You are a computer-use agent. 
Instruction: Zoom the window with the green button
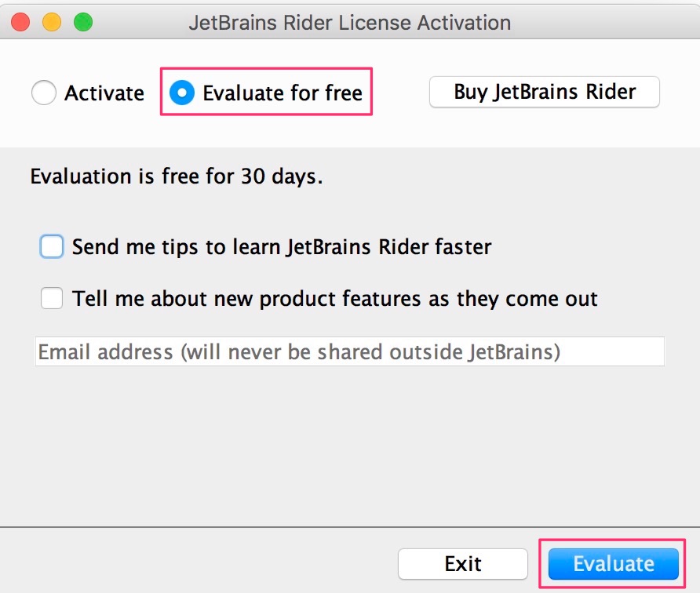83,22
